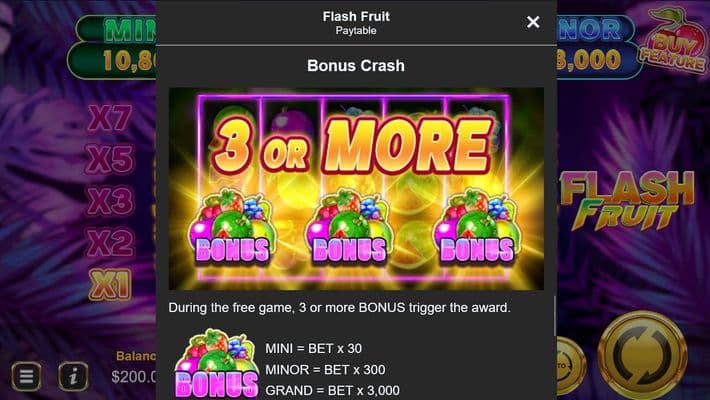
Task: Click the balance amount display
Action: pos(134,376)
